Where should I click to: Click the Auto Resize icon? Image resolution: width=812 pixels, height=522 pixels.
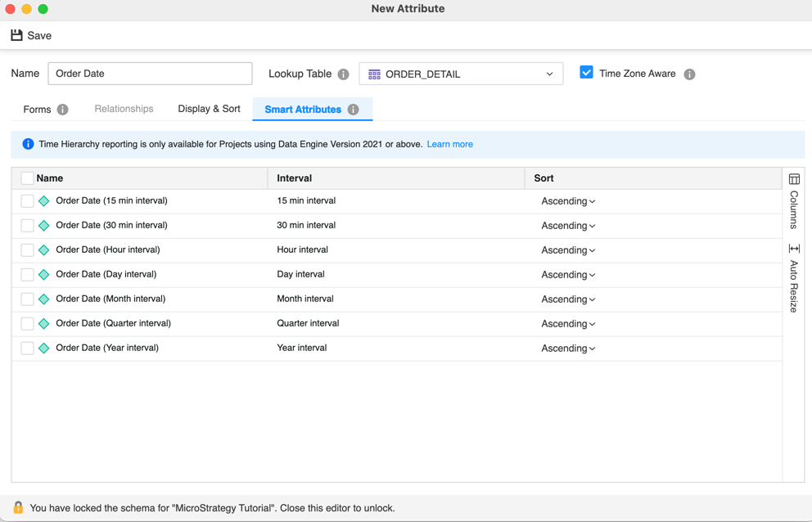coord(794,249)
